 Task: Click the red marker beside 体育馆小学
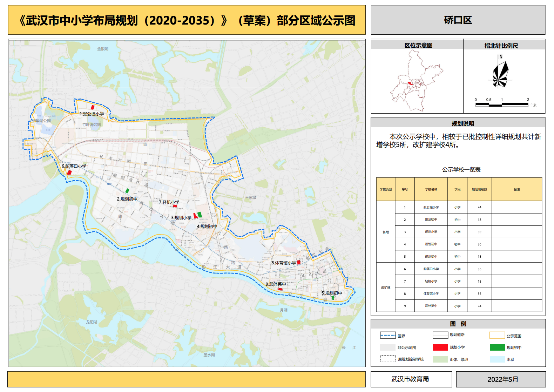point(299,262)
